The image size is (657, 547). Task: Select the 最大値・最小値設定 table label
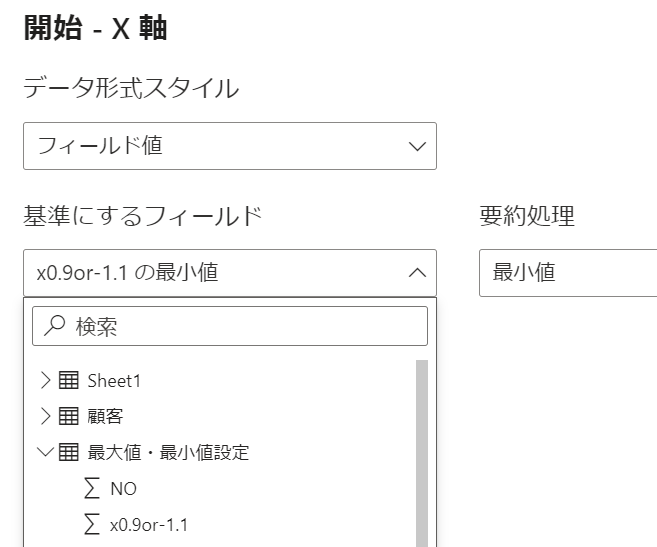pyautogui.click(x=168, y=452)
